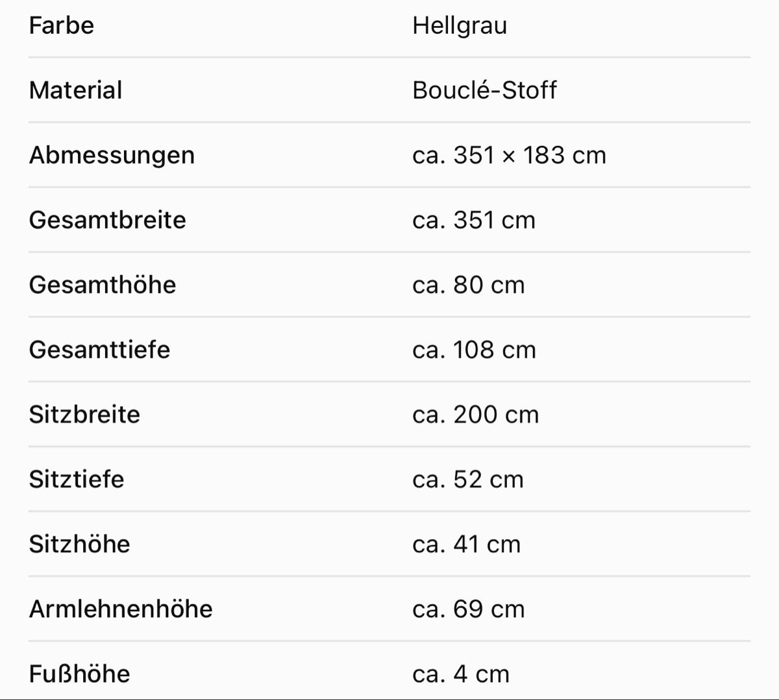Click the Gesamttiefe label
This screenshot has height=700, width=779.
99,350
